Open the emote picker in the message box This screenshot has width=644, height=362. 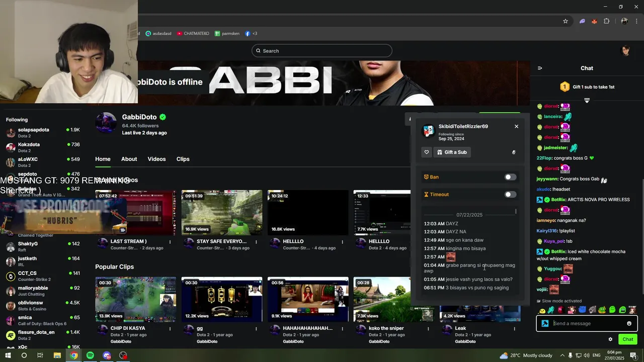(x=629, y=323)
